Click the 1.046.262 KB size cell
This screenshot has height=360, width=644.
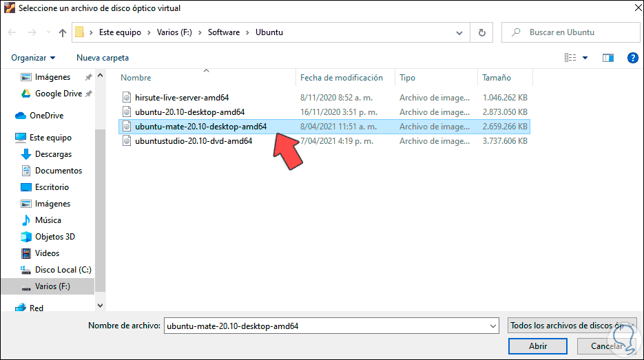[505, 98]
